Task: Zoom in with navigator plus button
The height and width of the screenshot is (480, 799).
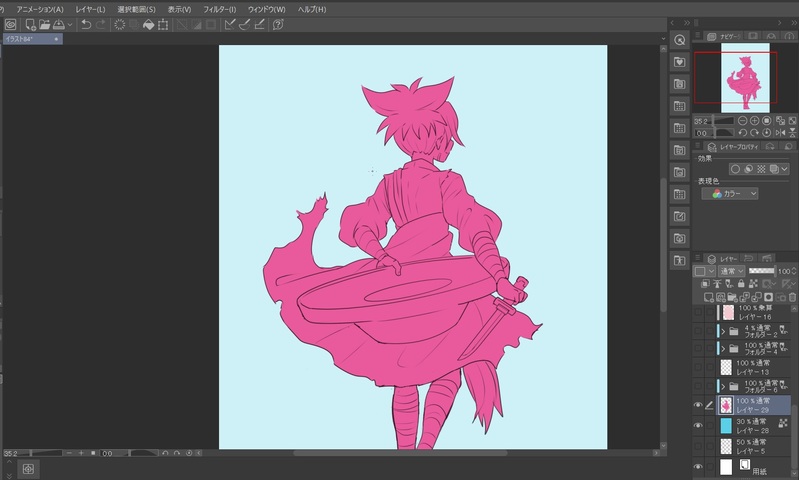Action: 754,121
